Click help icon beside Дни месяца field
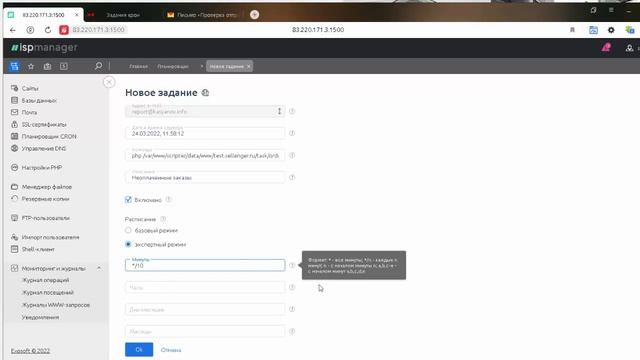Viewport: 640px width, 360px height. pos(292,309)
